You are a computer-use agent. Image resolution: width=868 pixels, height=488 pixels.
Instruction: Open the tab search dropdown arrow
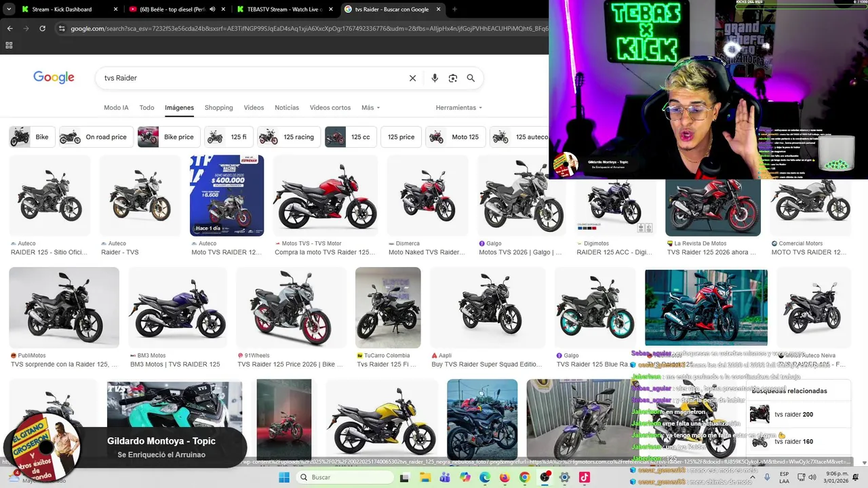(9, 9)
